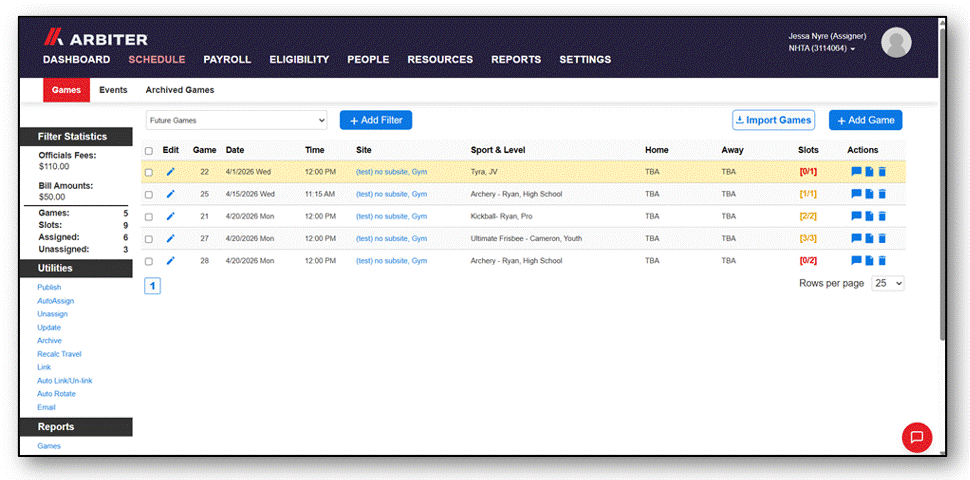The width and height of the screenshot is (970, 480).
Task: Switch to the Archived Games tab
Action: [180, 90]
